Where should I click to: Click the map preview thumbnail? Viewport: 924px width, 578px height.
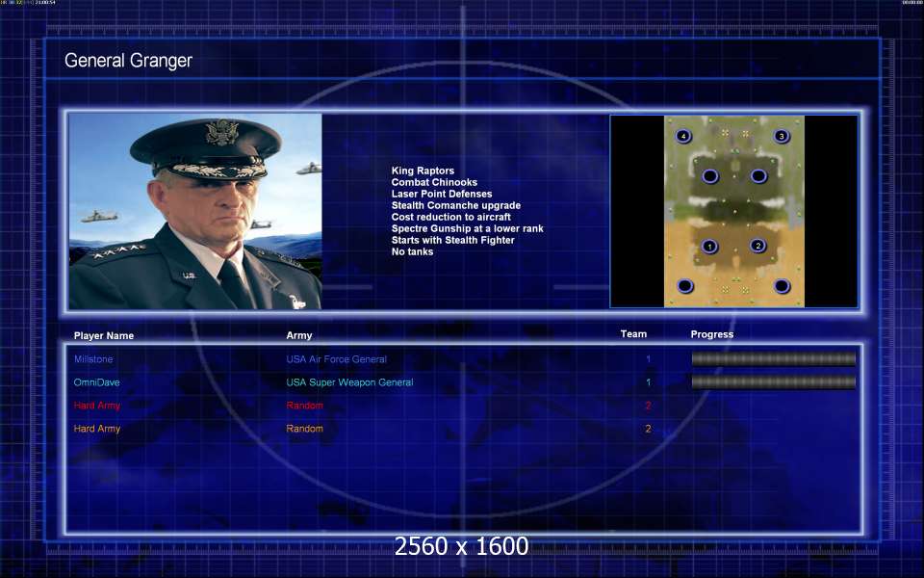pos(734,211)
